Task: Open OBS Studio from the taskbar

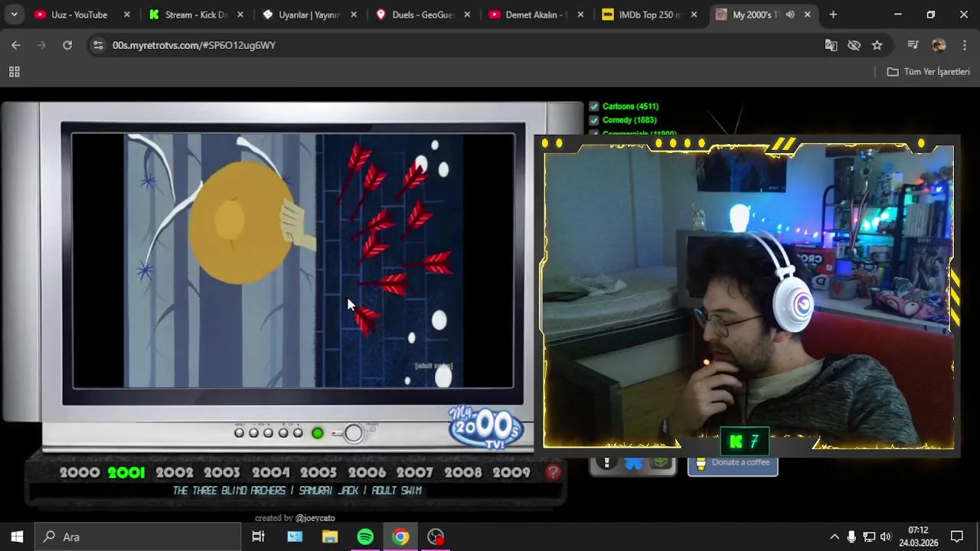Action: click(436, 536)
